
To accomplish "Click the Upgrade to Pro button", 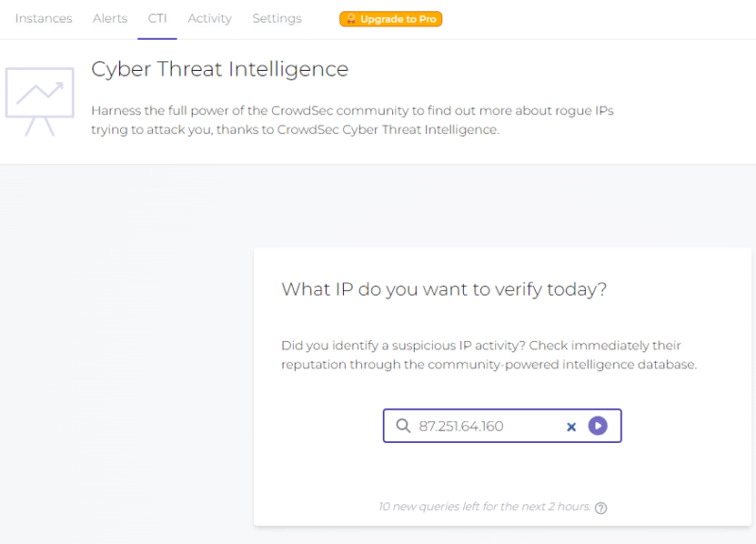I will (x=391, y=19).
